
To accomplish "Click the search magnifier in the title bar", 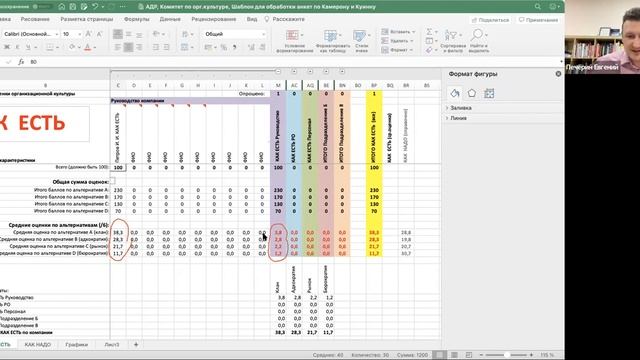I will (538, 7).
